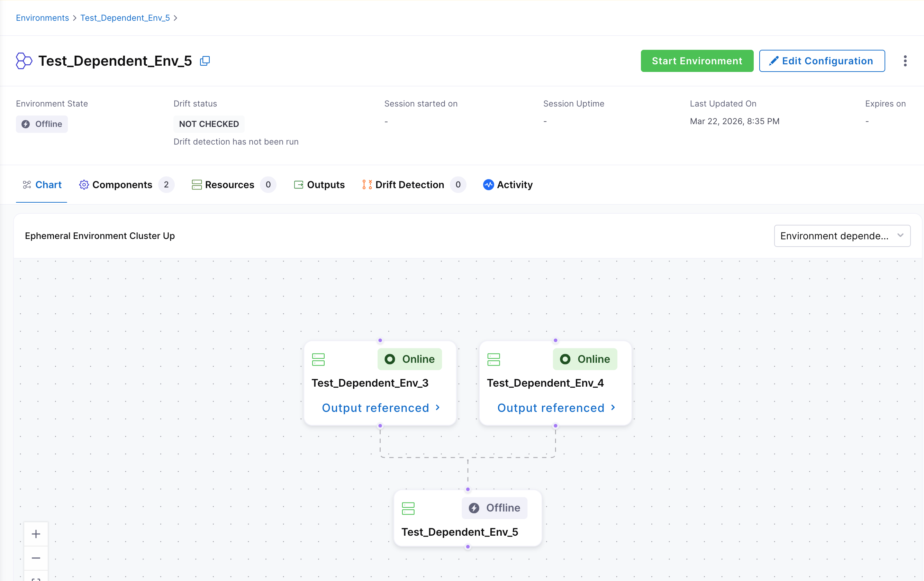Open the Environment dependencies view dropdown
Image resolution: width=924 pixels, height=581 pixels.
[842, 236]
